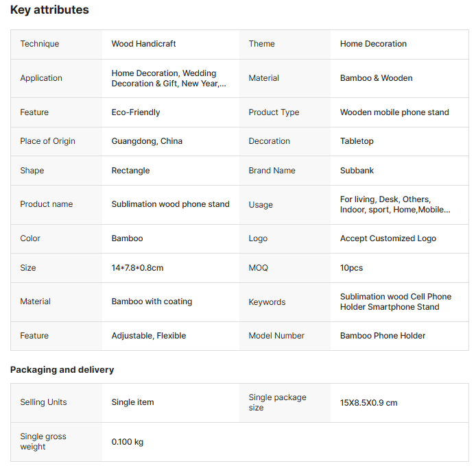Image resolution: width=476 pixels, height=468 pixels.
Task: Click the Guangdong, China origin value
Action: click(x=147, y=141)
